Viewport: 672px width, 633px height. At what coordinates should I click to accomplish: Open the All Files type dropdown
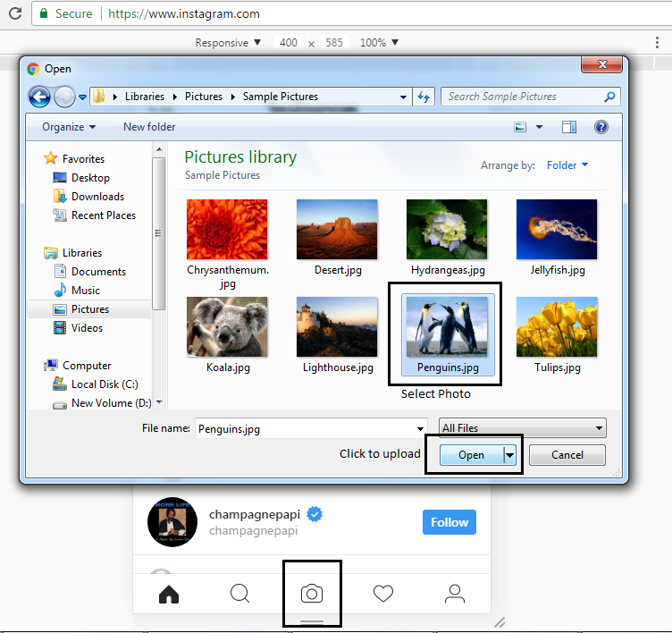523,428
